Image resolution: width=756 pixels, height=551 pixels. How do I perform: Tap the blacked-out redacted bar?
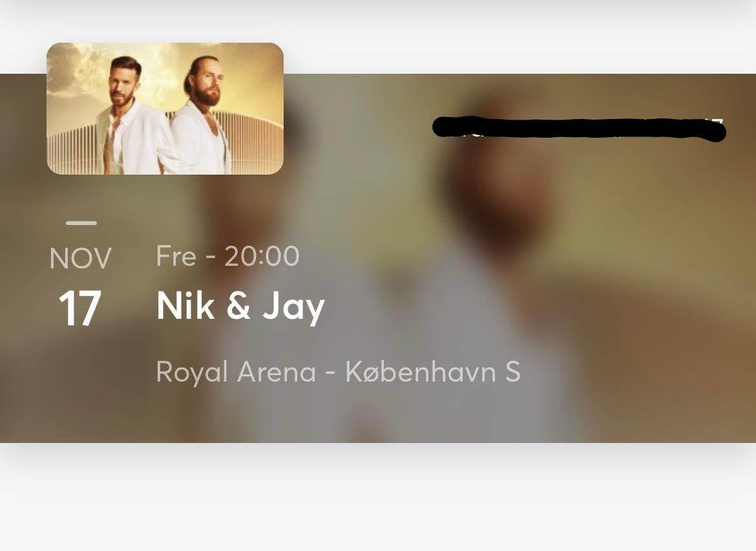(x=579, y=129)
